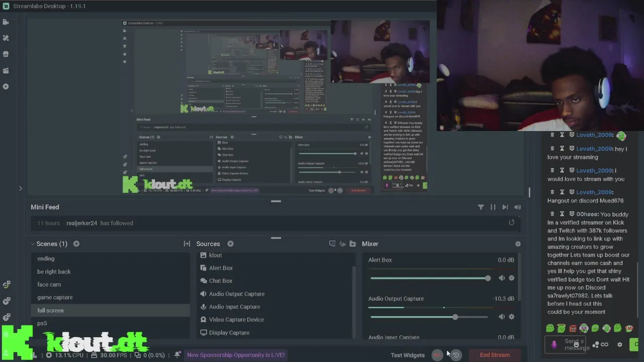Image resolution: width=644 pixels, height=362 pixels.
Task: Click the CPU usage stat
Action: [x=65, y=355]
